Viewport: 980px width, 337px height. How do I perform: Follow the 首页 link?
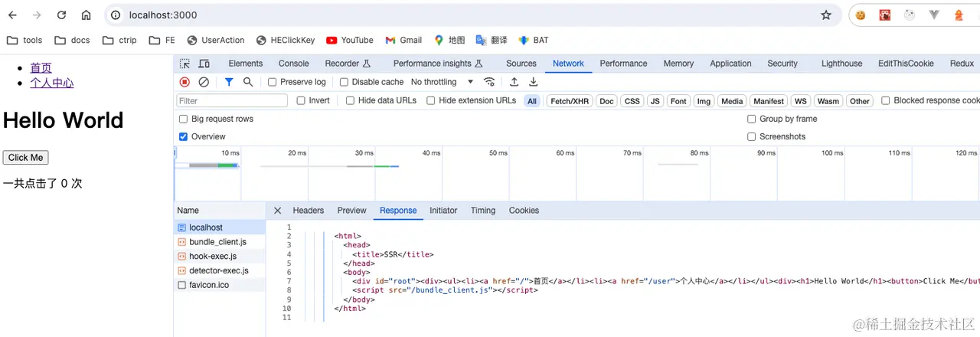pos(41,68)
